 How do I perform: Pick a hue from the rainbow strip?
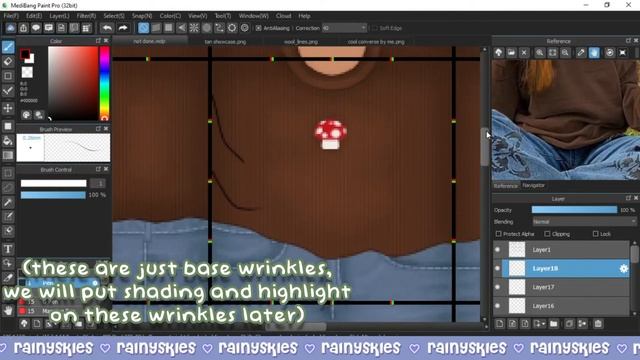pyautogui.click(x=104, y=83)
